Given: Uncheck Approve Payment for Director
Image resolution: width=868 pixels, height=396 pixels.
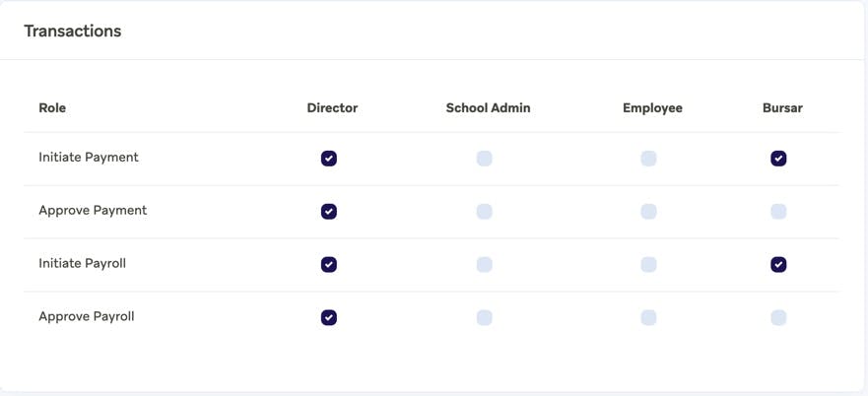Looking at the screenshot, I should [329, 212].
